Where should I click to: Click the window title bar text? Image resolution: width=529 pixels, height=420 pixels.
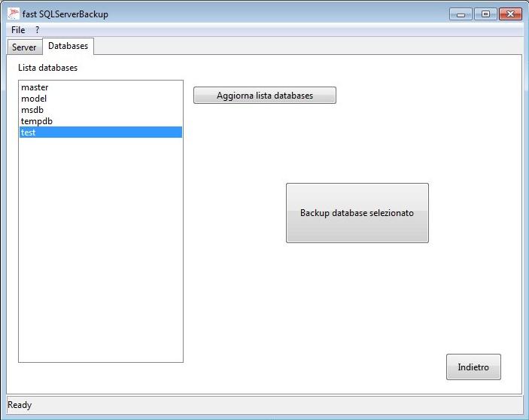click(65, 14)
